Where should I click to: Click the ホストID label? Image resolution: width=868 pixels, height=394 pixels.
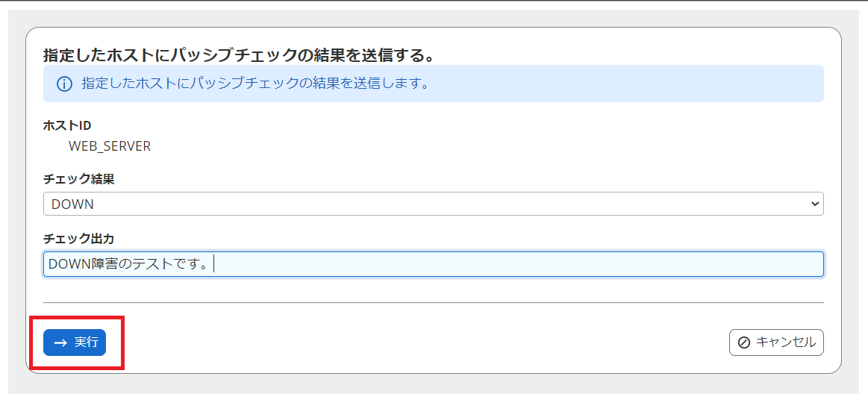pyautogui.click(x=67, y=125)
